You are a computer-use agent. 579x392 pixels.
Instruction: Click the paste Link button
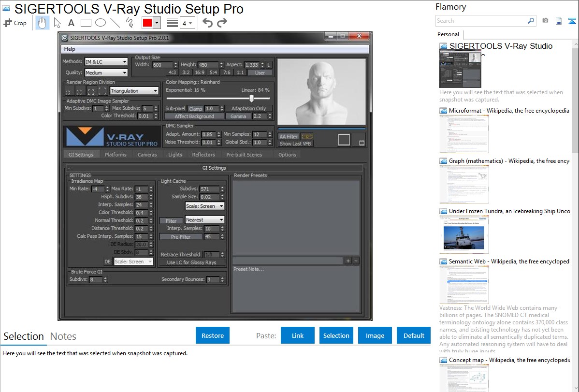[298, 335]
